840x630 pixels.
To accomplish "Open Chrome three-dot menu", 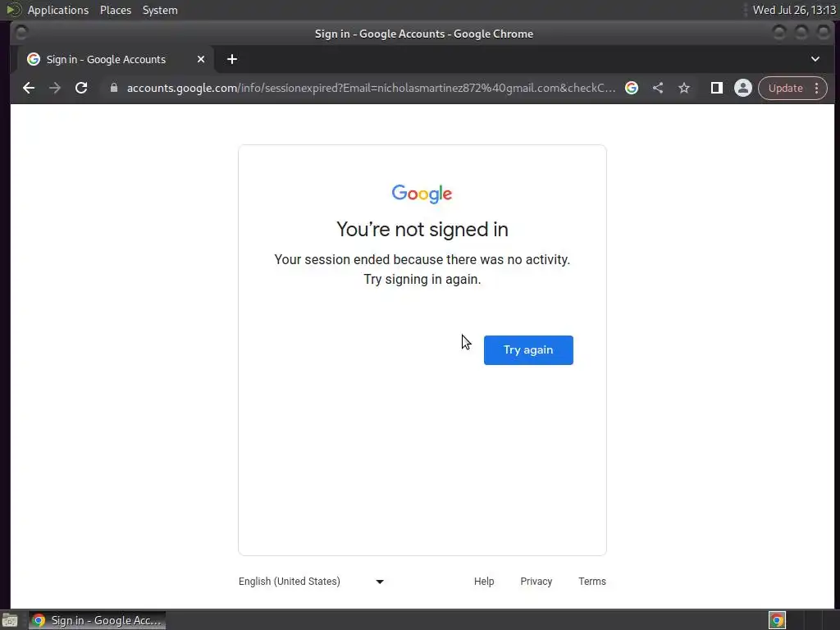I will coord(817,88).
